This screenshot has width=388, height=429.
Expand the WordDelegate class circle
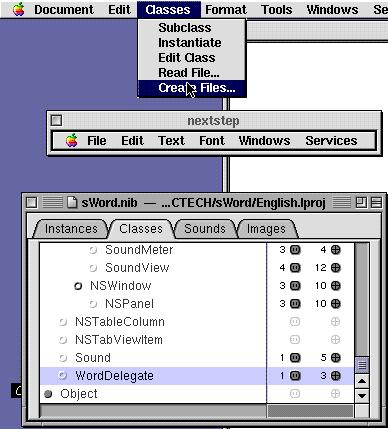(63, 376)
